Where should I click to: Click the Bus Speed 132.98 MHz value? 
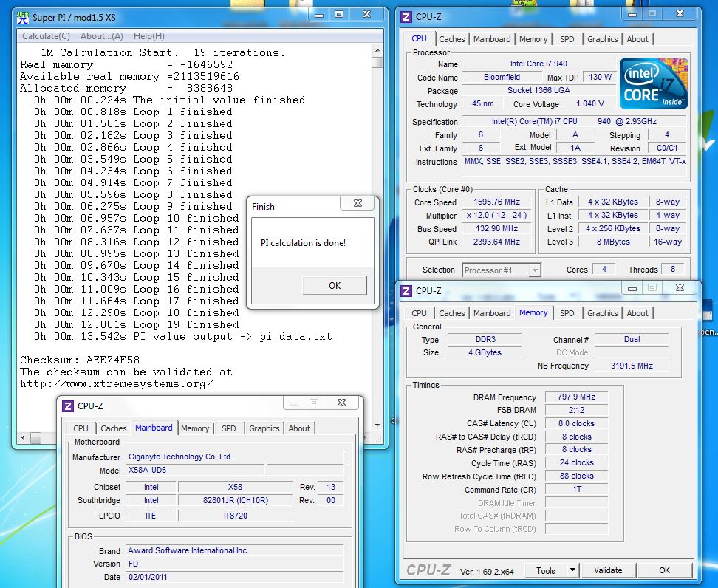[497, 228]
